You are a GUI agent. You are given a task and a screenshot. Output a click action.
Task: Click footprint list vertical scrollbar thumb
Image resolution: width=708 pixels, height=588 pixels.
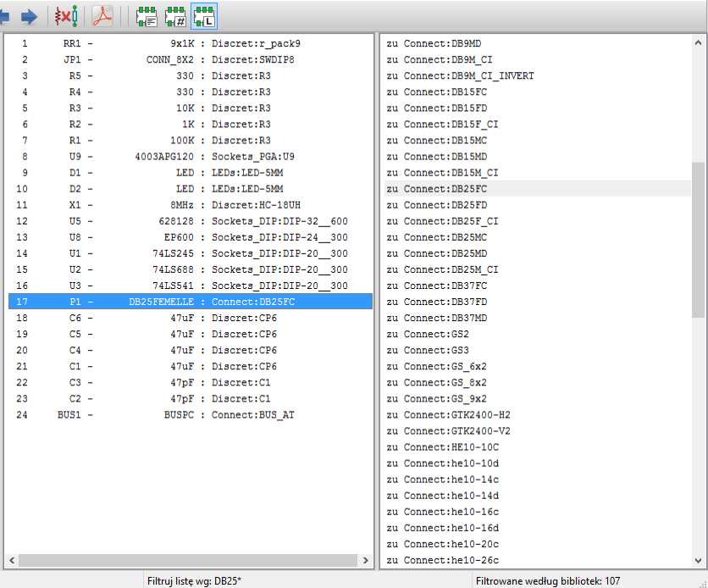[x=698, y=240]
